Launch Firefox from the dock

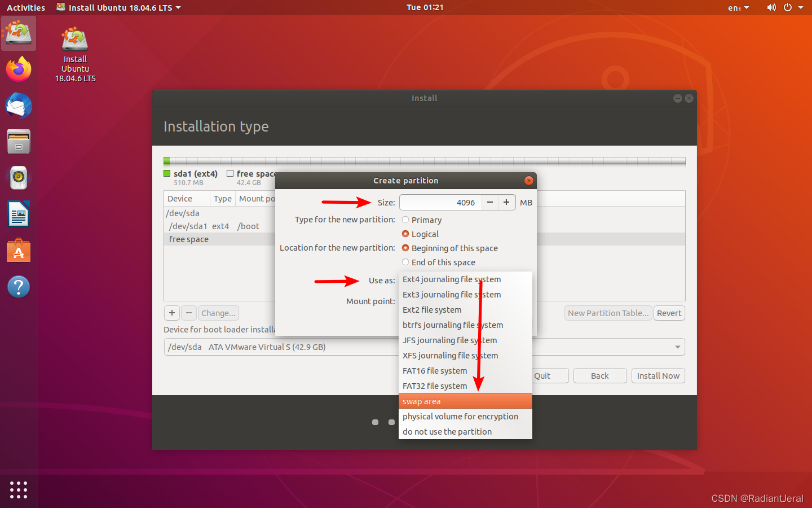[x=19, y=69]
